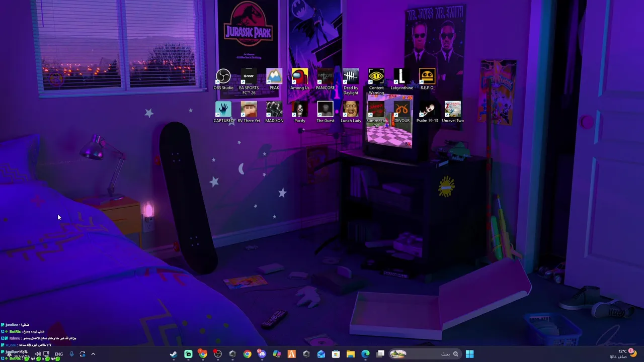The height and width of the screenshot is (362, 644).
Task: Launch the Pacify desktop shortcut
Action: [300, 113]
